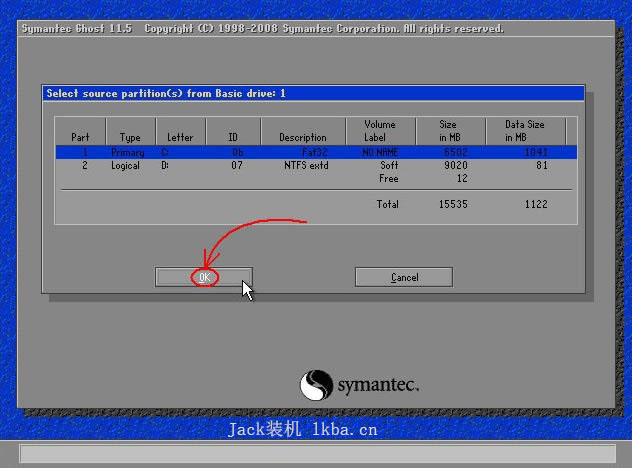
Task: Click the Description column header
Action: click(303, 137)
